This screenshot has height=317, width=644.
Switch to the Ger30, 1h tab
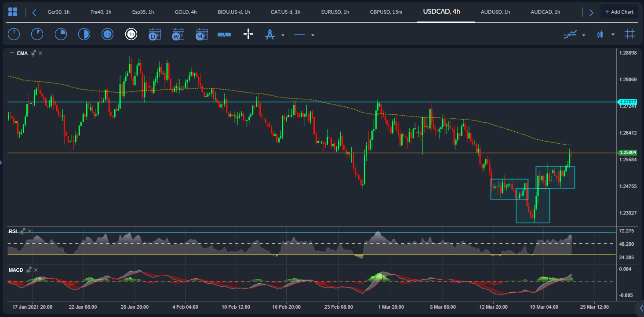click(58, 12)
